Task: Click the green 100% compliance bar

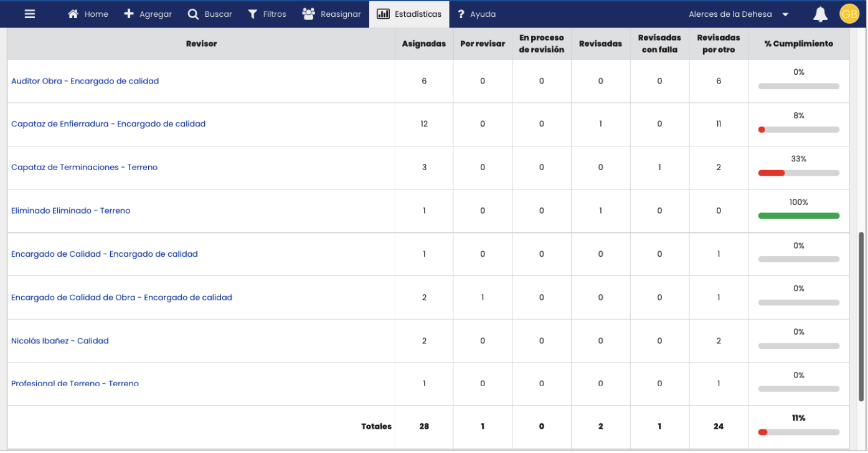Action: click(x=798, y=216)
